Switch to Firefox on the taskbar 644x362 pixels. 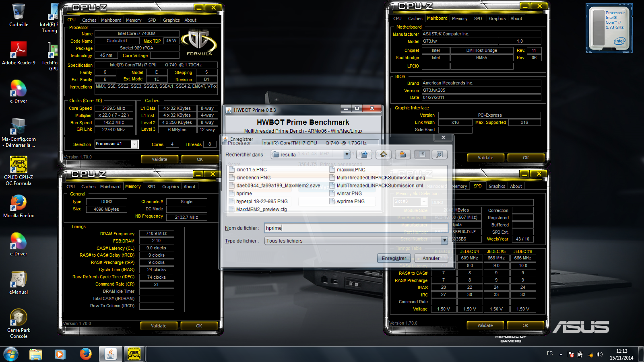click(x=85, y=354)
